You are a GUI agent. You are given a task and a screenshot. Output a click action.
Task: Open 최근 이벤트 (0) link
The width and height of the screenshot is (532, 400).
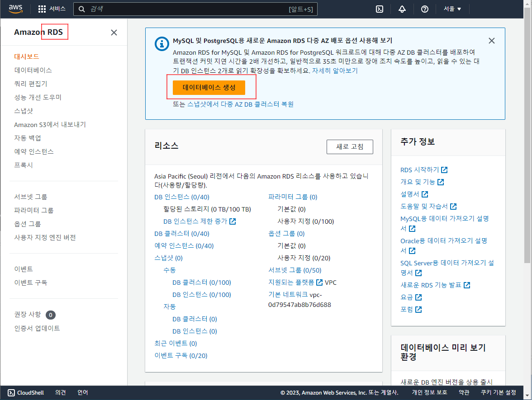tap(176, 344)
